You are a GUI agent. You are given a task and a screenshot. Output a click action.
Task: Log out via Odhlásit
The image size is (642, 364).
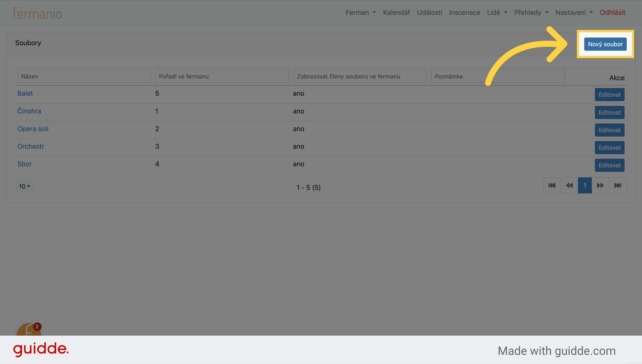612,13
